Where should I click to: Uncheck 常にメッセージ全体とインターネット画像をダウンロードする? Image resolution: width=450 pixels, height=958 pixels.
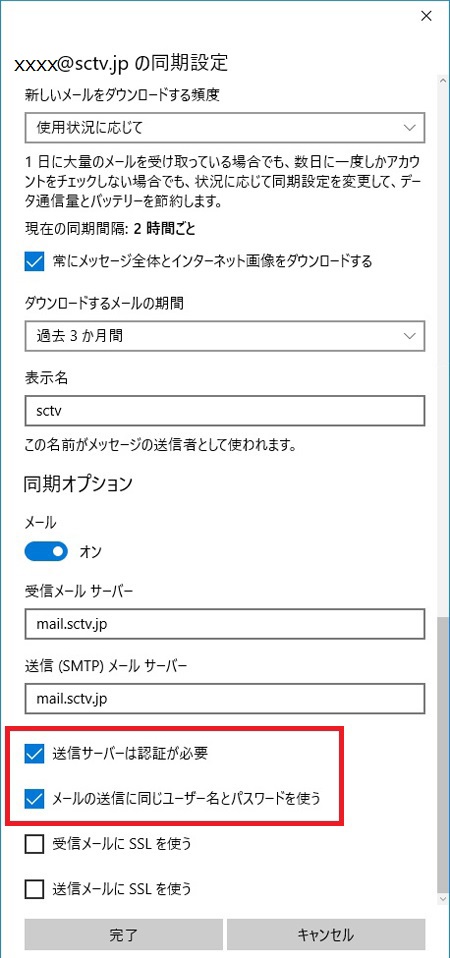pyautogui.click(x=34, y=262)
